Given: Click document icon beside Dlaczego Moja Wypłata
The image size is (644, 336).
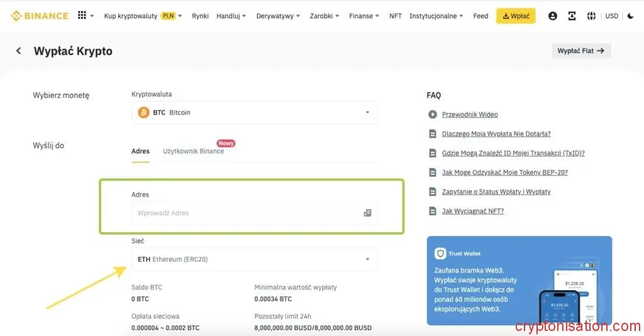Looking at the screenshot, I should 433,134.
